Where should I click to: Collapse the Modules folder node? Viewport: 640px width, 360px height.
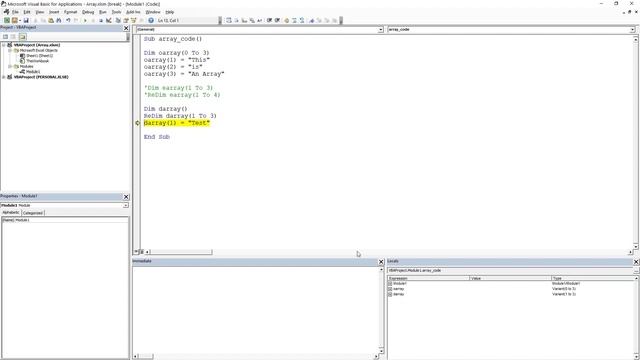(10, 66)
